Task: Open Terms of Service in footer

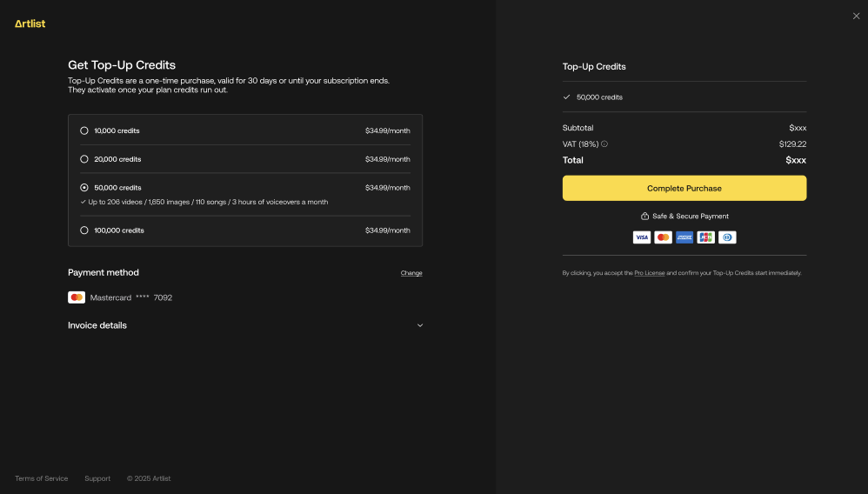Action: point(42,478)
